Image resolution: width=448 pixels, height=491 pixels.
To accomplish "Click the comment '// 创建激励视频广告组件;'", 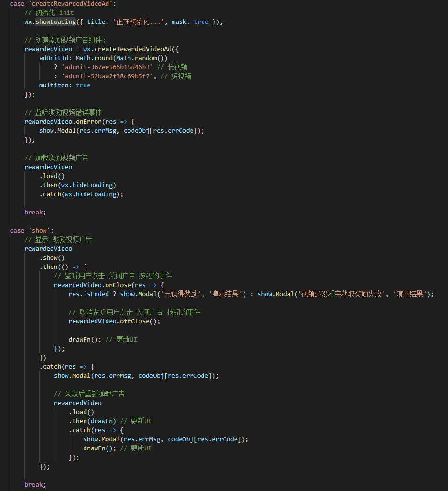I will [x=65, y=40].
